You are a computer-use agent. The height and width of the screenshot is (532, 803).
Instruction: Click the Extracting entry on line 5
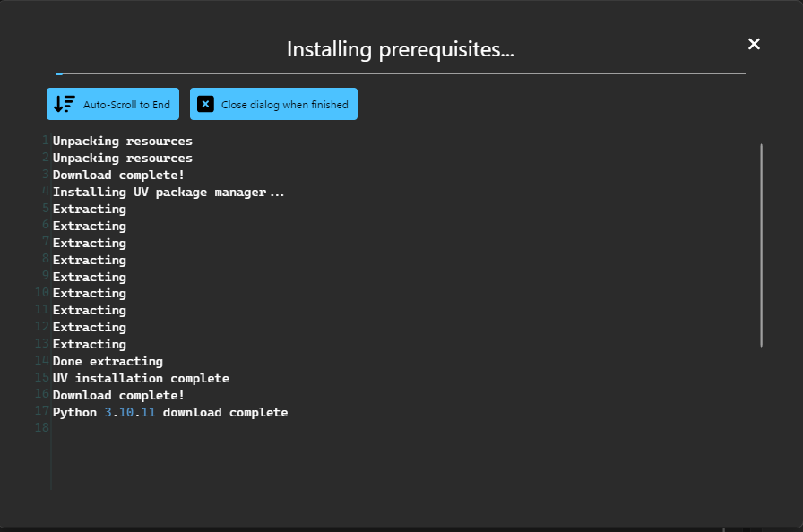click(90, 209)
